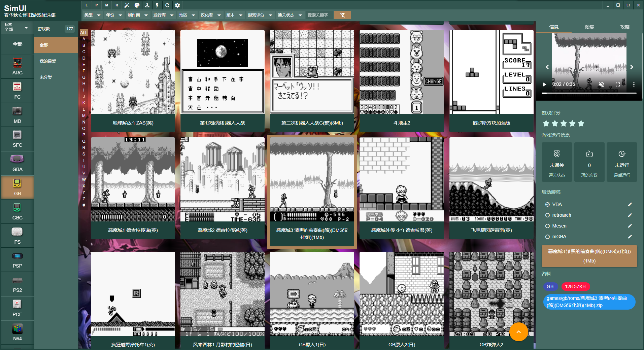This screenshot has width=644, height=350.
Task: Expand the 游戏评分 filter dropdown
Action: pos(260,15)
